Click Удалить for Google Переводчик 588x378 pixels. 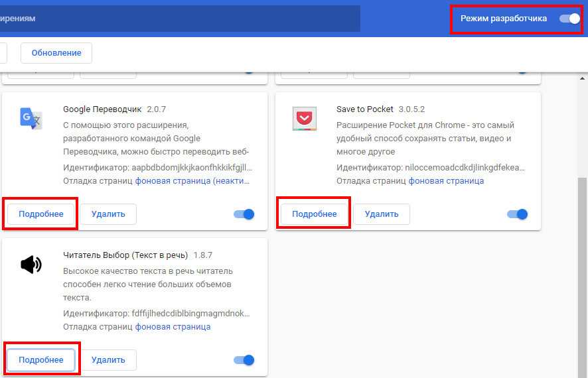[108, 214]
